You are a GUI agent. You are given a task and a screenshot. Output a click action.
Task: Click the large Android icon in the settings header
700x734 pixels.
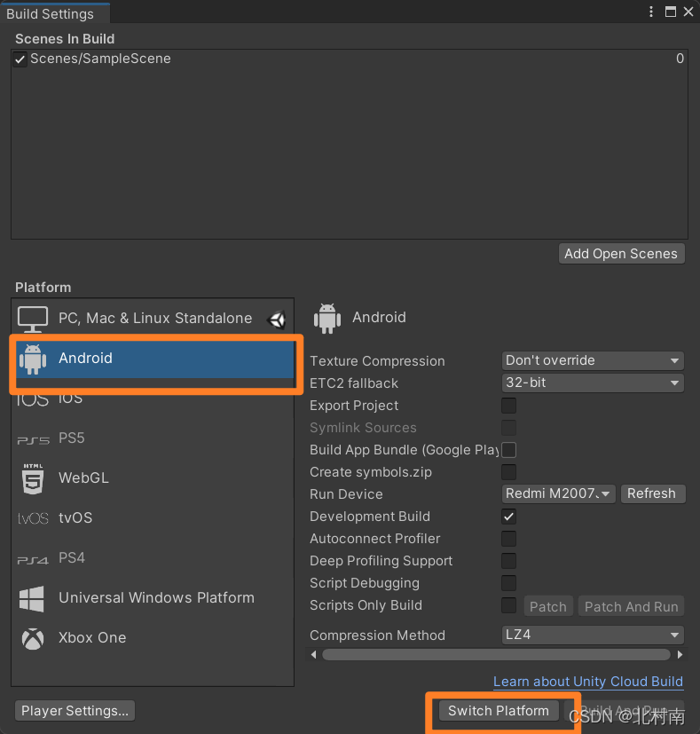(327, 319)
